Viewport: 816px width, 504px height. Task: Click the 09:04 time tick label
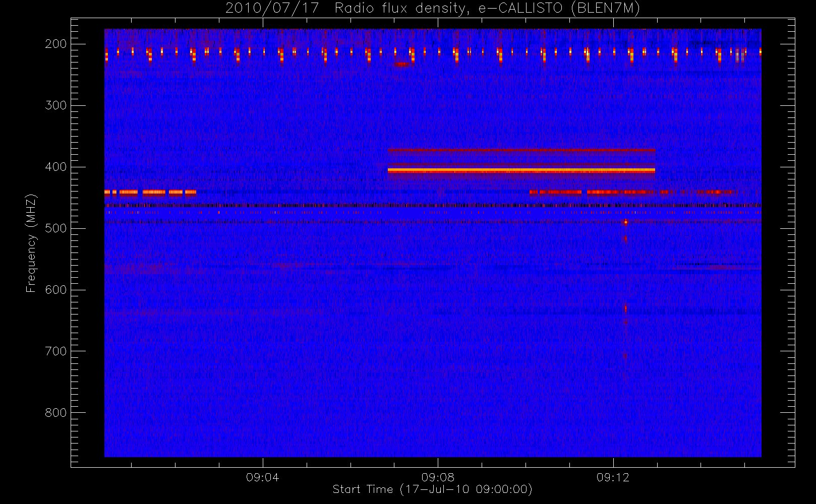click(262, 477)
